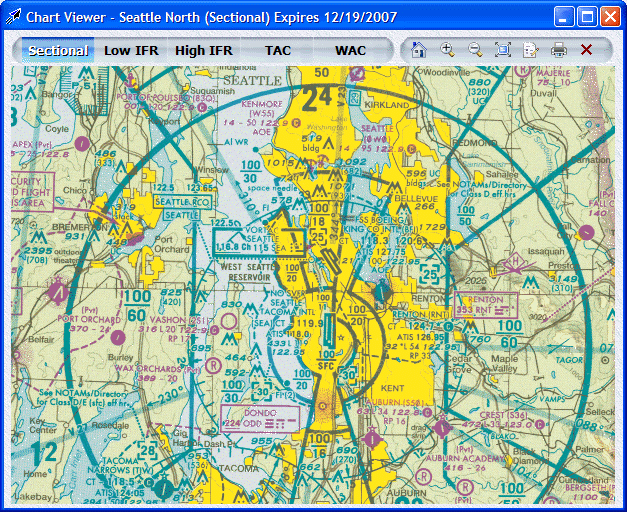The height and width of the screenshot is (512, 627).
Task: Minimize the Chart Viewer window
Action: [565, 17]
